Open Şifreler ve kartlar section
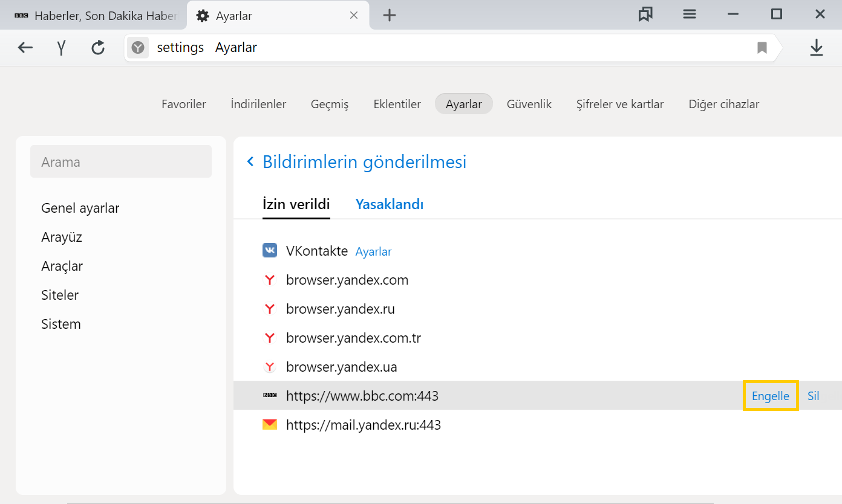Image resolution: width=842 pixels, height=504 pixels. click(x=620, y=104)
